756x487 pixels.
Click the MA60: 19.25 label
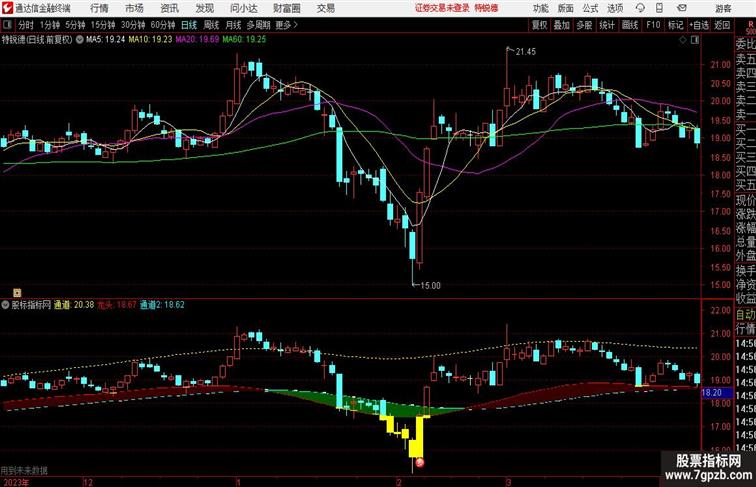pyautogui.click(x=244, y=40)
